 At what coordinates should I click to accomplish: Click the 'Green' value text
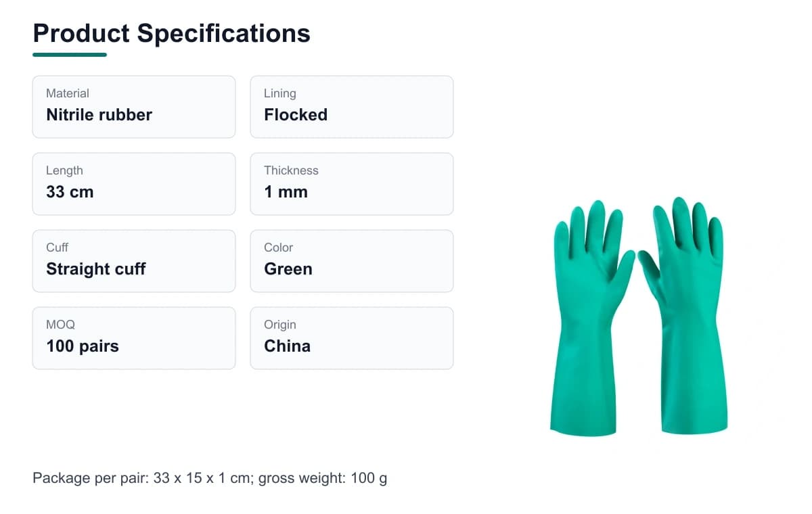pyautogui.click(x=288, y=269)
